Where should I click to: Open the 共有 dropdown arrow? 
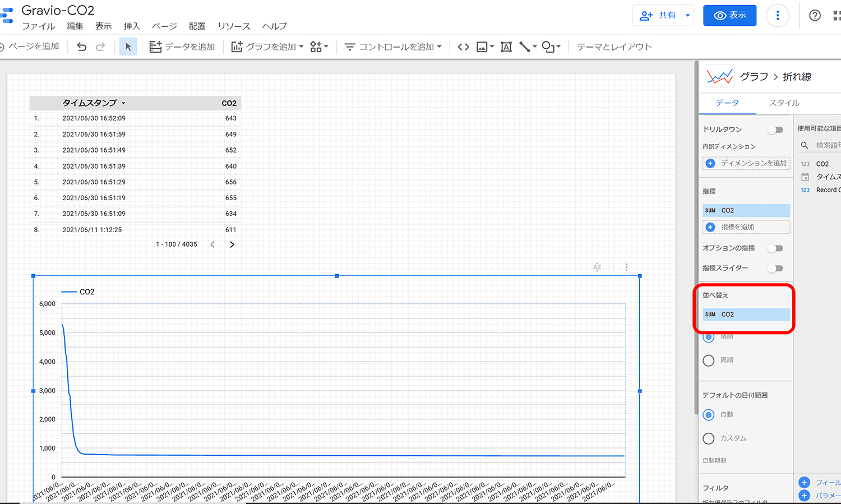pyautogui.click(x=688, y=16)
